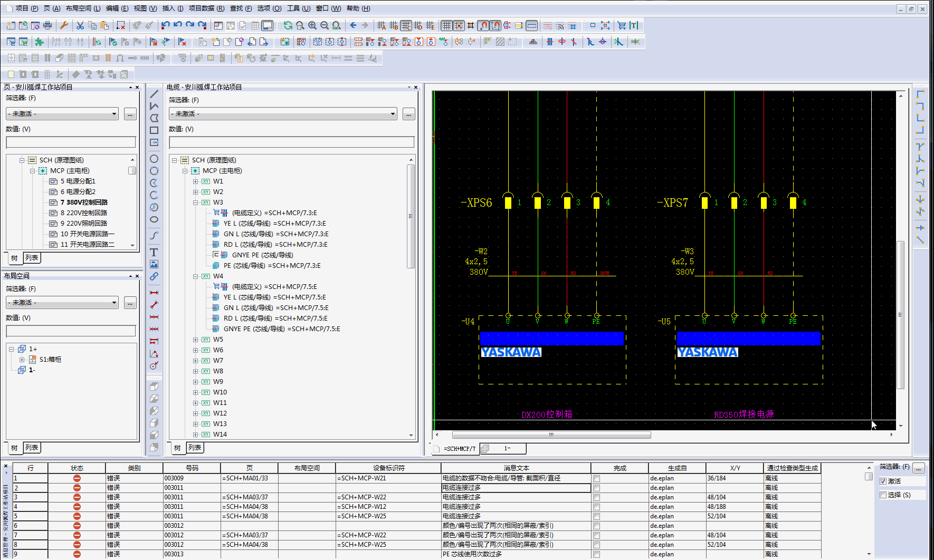
Task: Check the 完成 box in message row 1
Action: (596, 479)
